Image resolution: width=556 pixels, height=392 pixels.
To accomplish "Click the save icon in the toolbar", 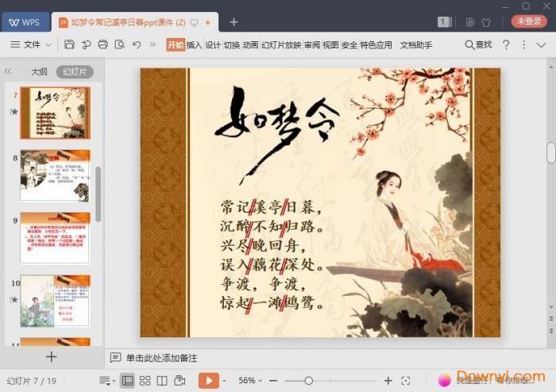I will [69, 44].
